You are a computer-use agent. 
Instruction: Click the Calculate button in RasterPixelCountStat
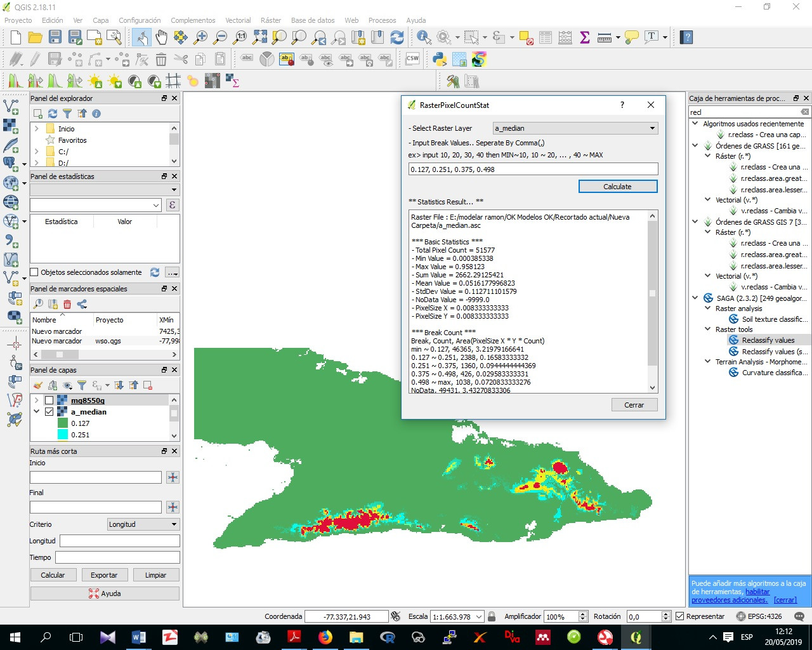click(x=618, y=187)
